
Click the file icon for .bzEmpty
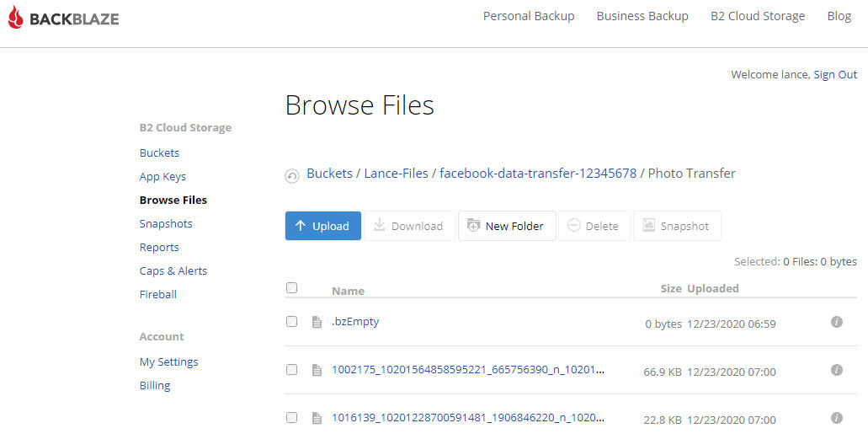[317, 322]
